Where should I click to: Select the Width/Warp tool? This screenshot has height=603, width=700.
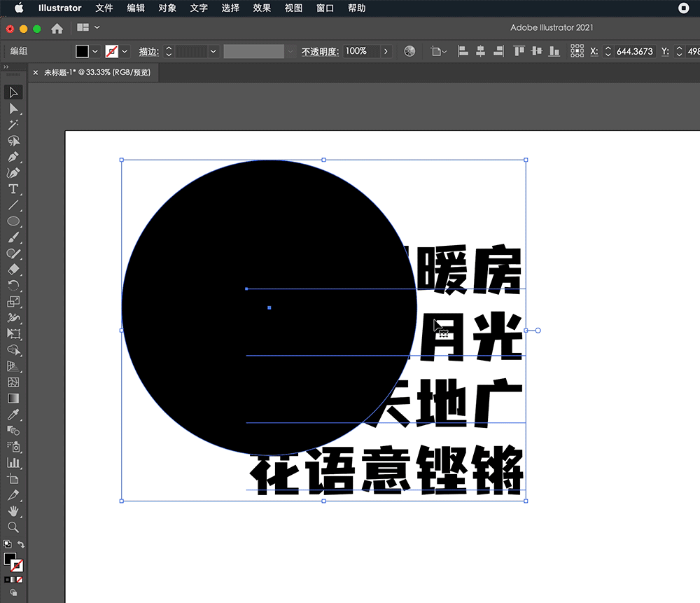pos(13,317)
